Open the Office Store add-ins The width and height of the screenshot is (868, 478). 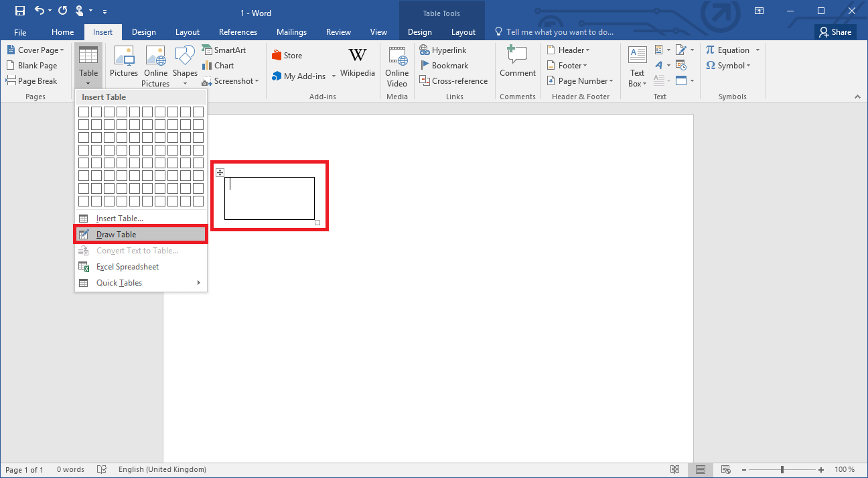pos(286,54)
